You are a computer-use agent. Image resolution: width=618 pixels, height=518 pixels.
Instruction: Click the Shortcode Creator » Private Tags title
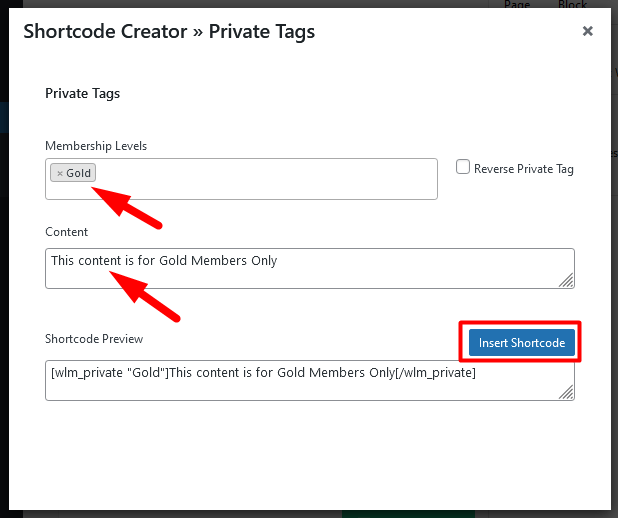[x=169, y=32]
